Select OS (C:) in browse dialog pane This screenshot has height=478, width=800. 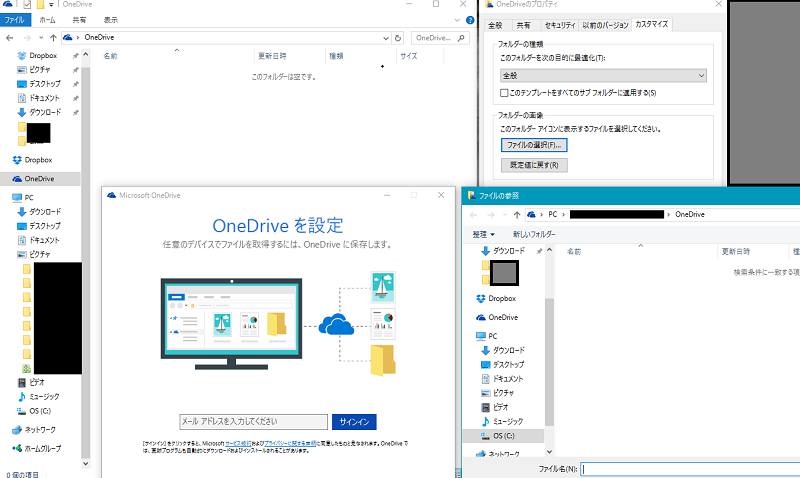[504, 436]
